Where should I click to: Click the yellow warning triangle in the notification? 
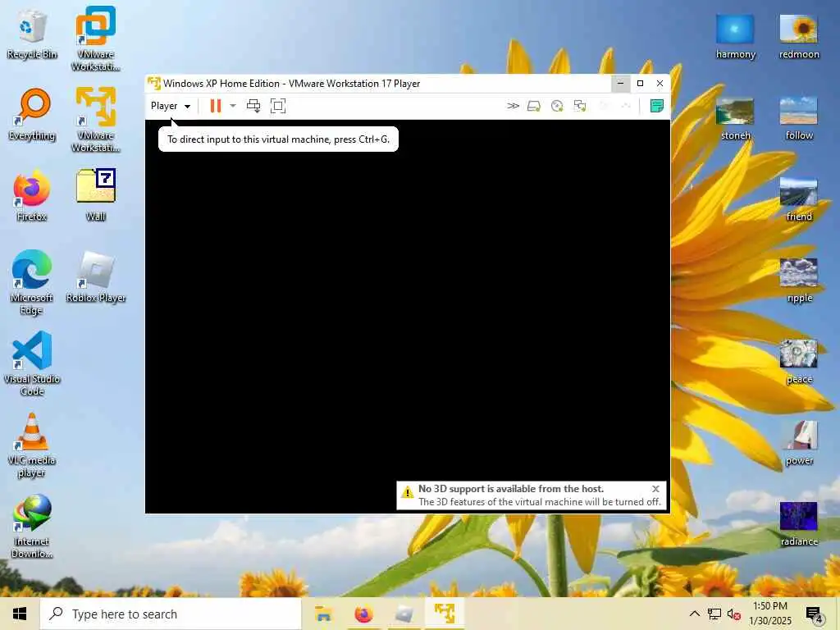pyautogui.click(x=407, y=492)
